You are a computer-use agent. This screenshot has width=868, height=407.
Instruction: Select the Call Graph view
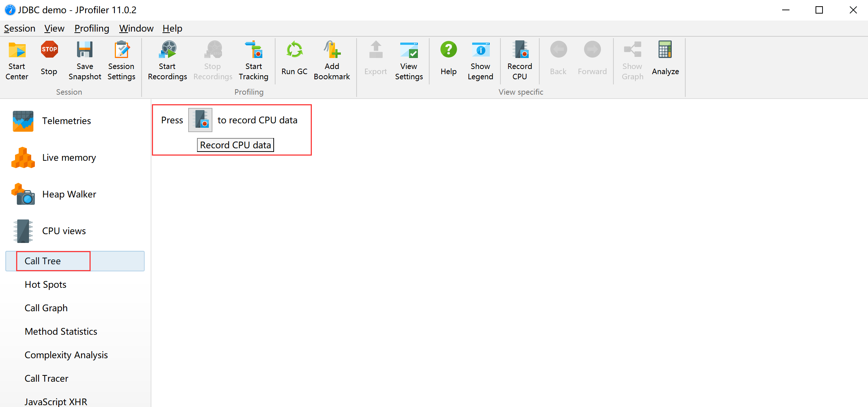tap(46, 308)
